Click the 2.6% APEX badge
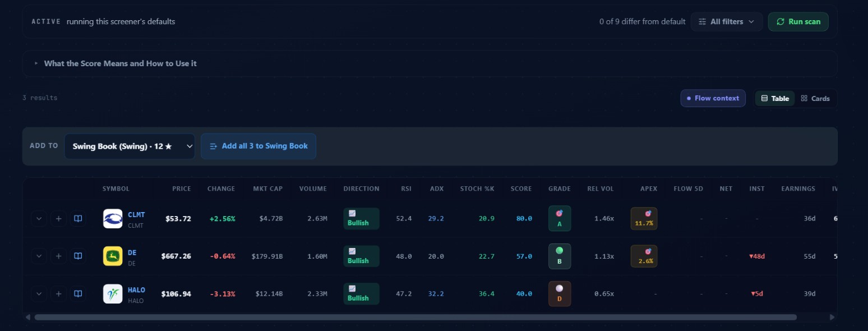Image resolution: width=868 pixels, height=331 pixels. pyautogui.click(x=644, y=256)
